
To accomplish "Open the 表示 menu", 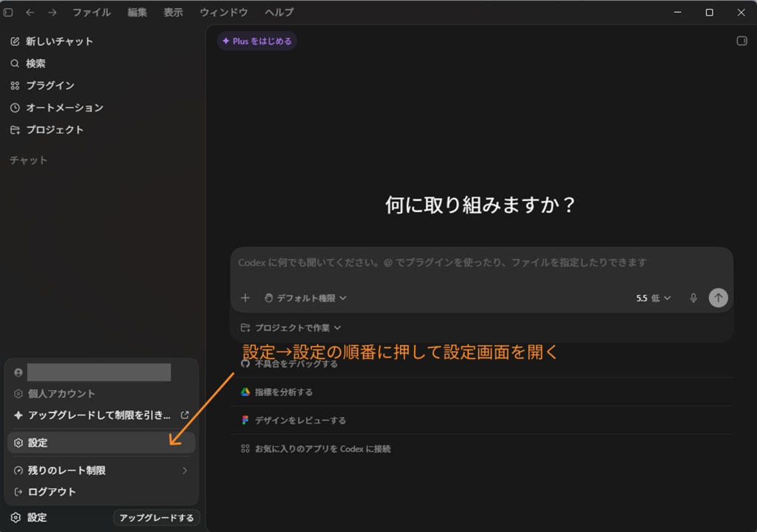I will (173, 12).
